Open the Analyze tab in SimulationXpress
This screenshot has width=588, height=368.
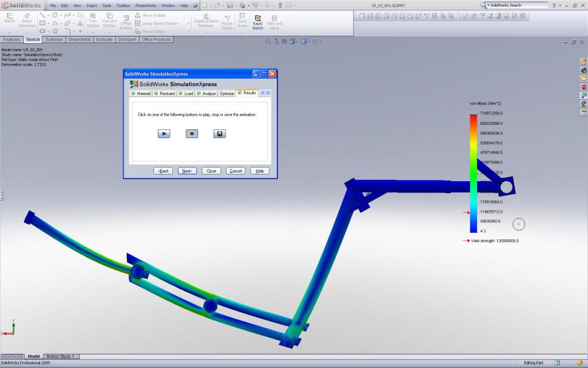pyautogui.click(x=206, y=93)
